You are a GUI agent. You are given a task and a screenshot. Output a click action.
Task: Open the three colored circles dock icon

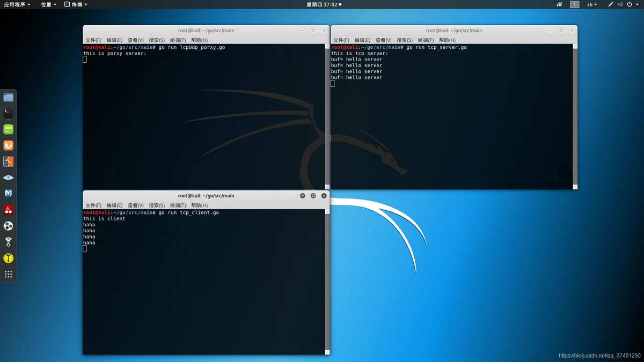[8, 226]
